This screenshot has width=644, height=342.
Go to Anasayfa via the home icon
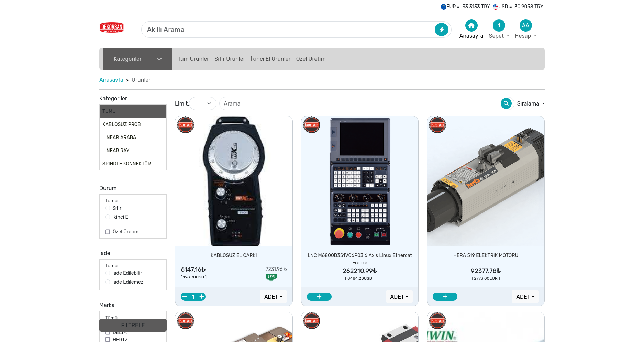471,25
